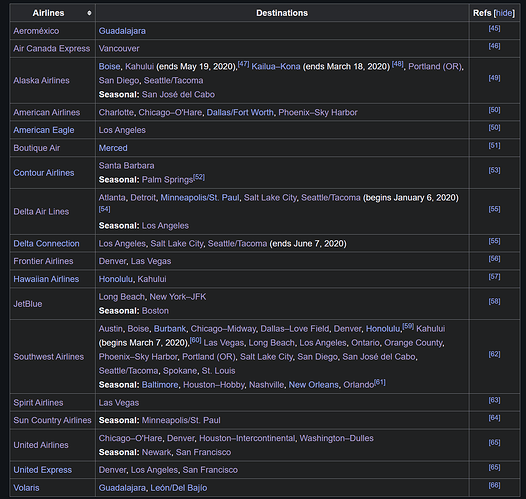Open American Eagle airline page
This screenshot has width=526, height=499.
[44, 130]
